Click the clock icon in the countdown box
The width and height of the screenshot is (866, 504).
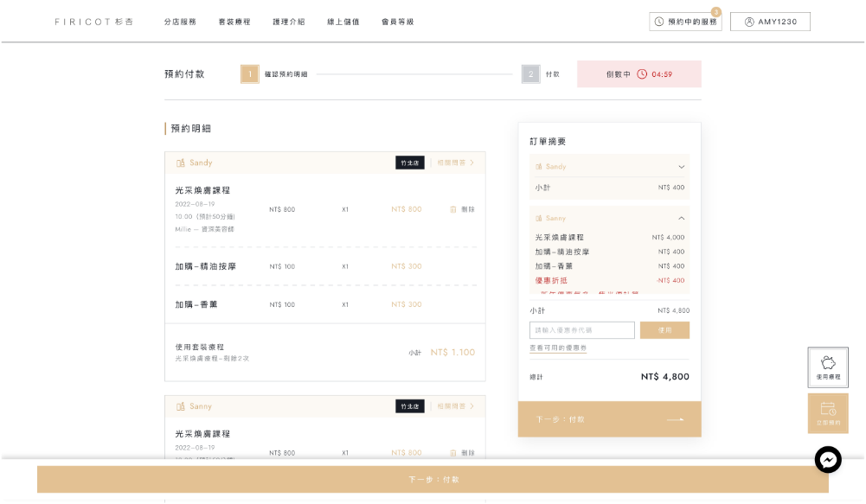click(642, 74)
